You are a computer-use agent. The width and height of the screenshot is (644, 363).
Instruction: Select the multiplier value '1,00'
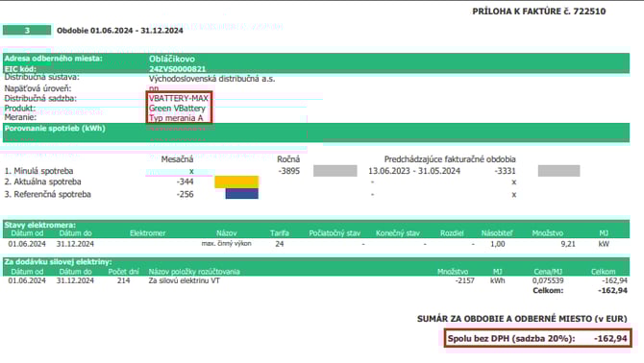tap(498, 244)
